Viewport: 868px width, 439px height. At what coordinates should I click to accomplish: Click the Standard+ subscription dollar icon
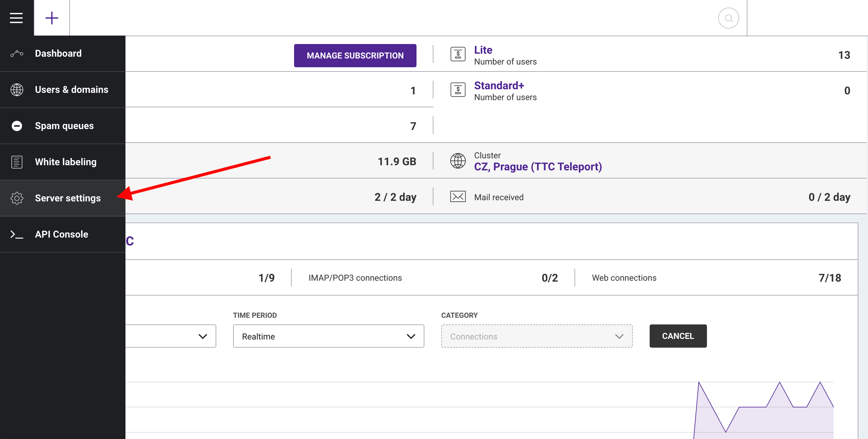pyautogui.click(x=458, y=90)
